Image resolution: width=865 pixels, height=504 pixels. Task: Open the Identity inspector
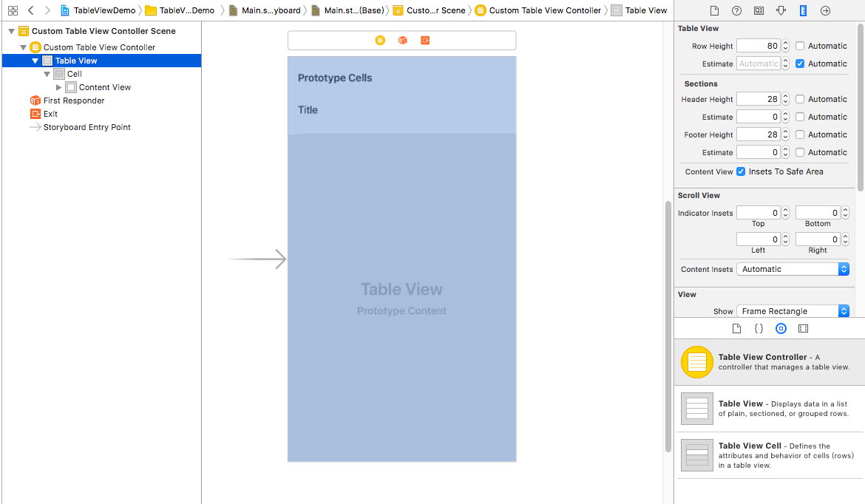(759, 11)
